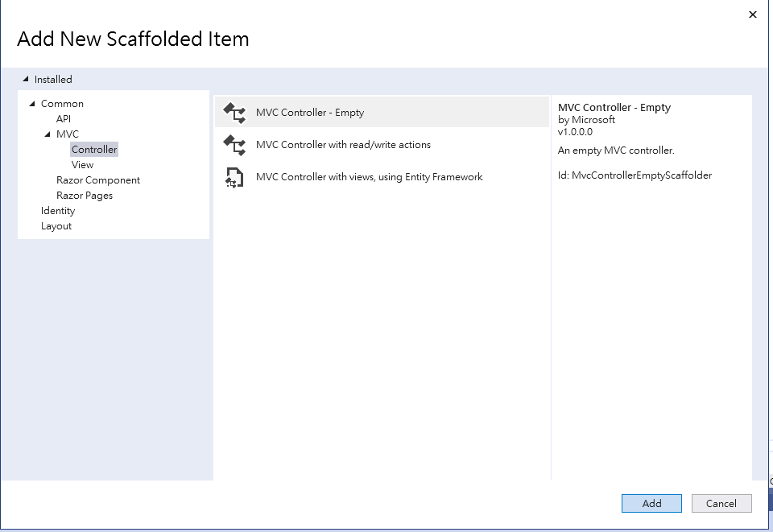773x532 pixels.
Task: Select API in the category tree
Action: 64,119
